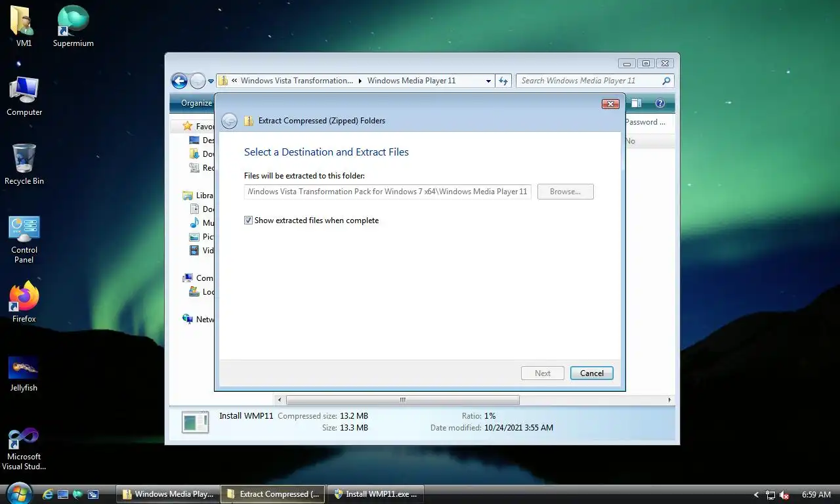The height and width of the screenshot is (504, 840).
Task: Click the 'Install WMP11' file name text
Action: 246,416
